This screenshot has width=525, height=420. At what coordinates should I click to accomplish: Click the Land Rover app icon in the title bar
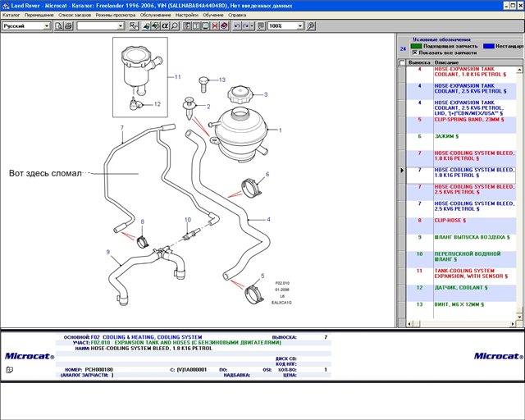point(6,6)
